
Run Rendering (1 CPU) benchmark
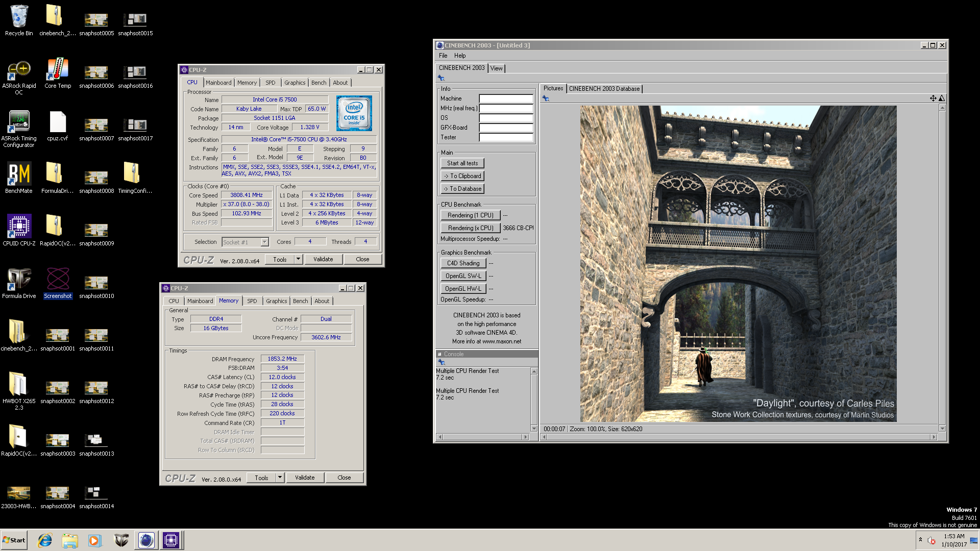[x=470, y=215]
